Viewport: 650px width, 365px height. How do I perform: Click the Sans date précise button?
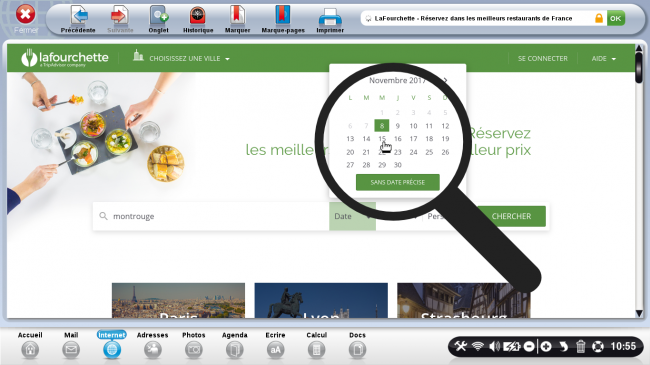click(398, 182)
